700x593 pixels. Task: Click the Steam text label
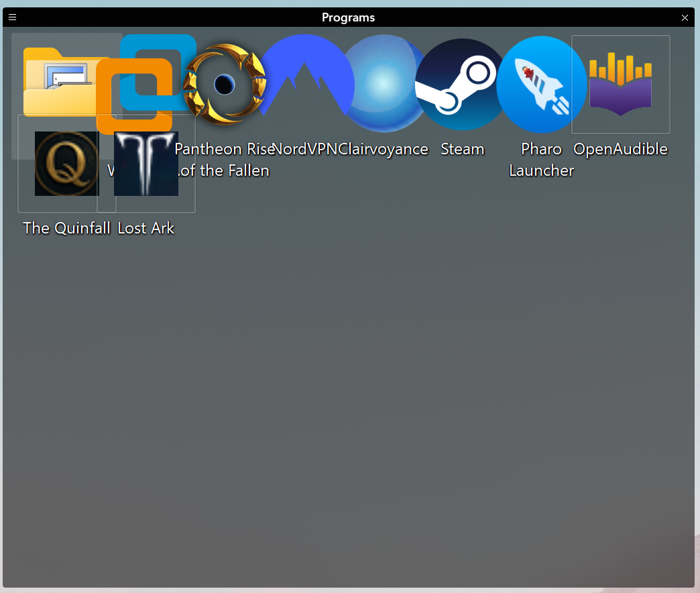462,149
